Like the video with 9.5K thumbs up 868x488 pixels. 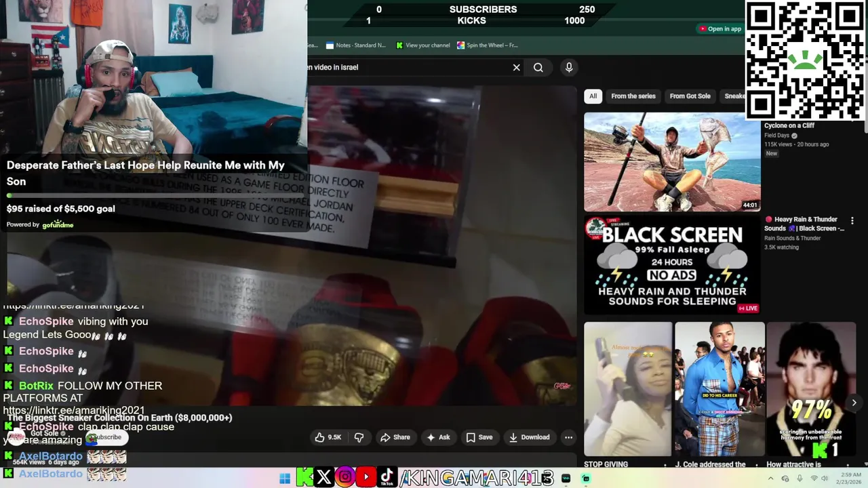coord(328,437)
